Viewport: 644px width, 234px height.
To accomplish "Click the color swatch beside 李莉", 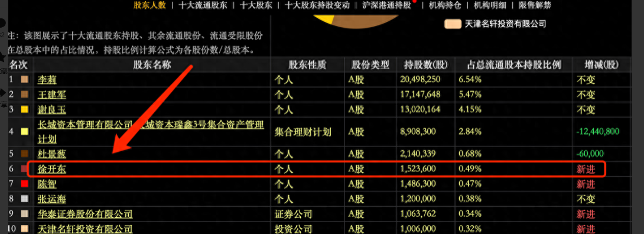I will (x=24, y=80).
